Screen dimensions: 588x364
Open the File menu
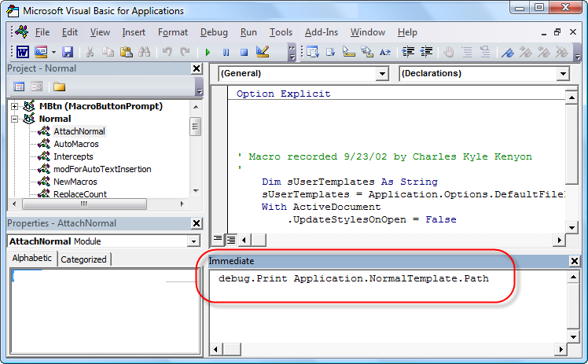click(x=42, y=32)
